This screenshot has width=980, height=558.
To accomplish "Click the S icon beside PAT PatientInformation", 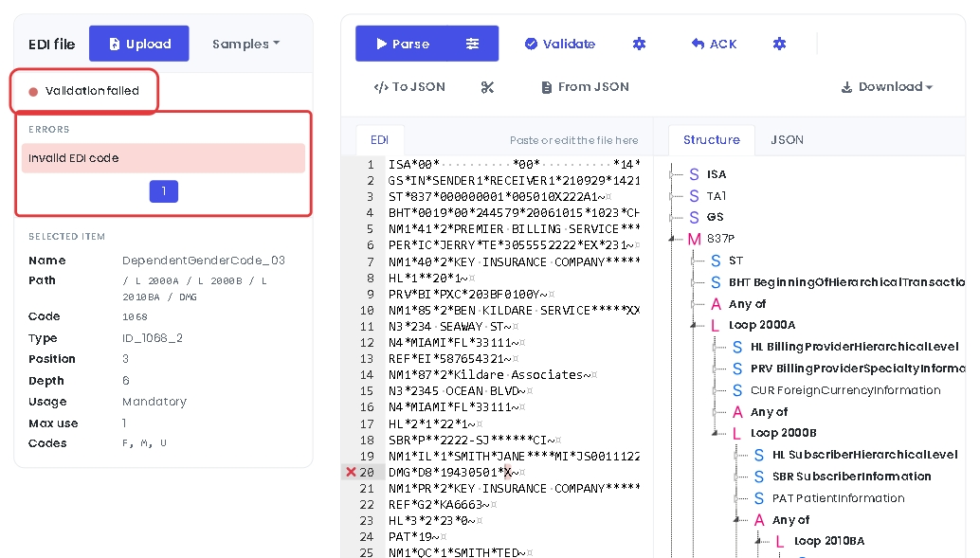I will tap(759, 498).
